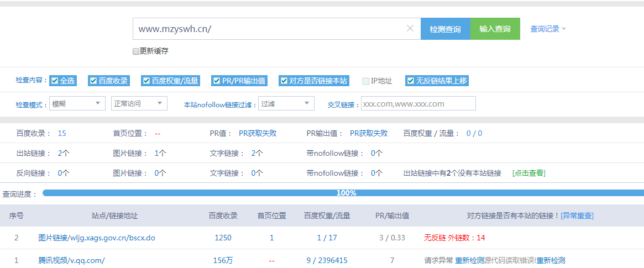Expand the nofollow 过滤 dropdown

coord(286,103)
